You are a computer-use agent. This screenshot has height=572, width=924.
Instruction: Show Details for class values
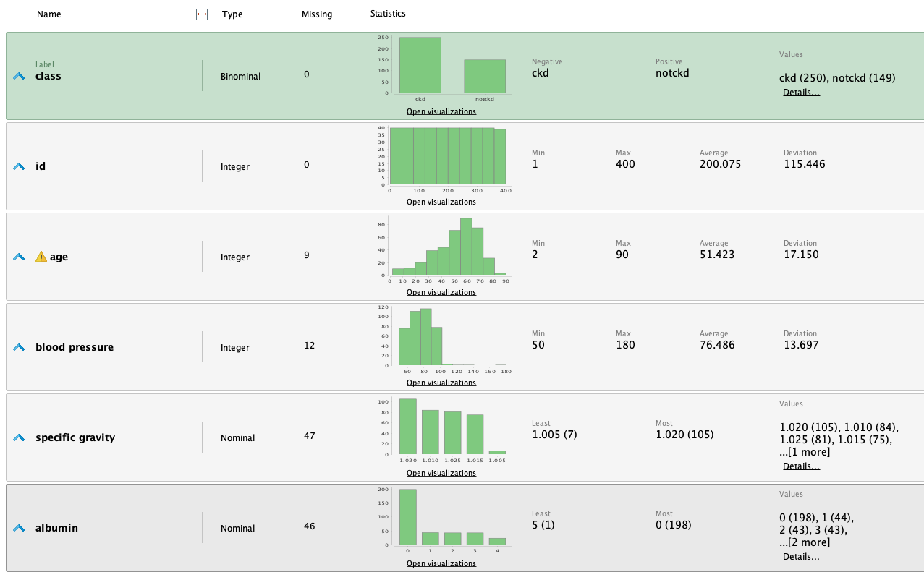[801, 93]
